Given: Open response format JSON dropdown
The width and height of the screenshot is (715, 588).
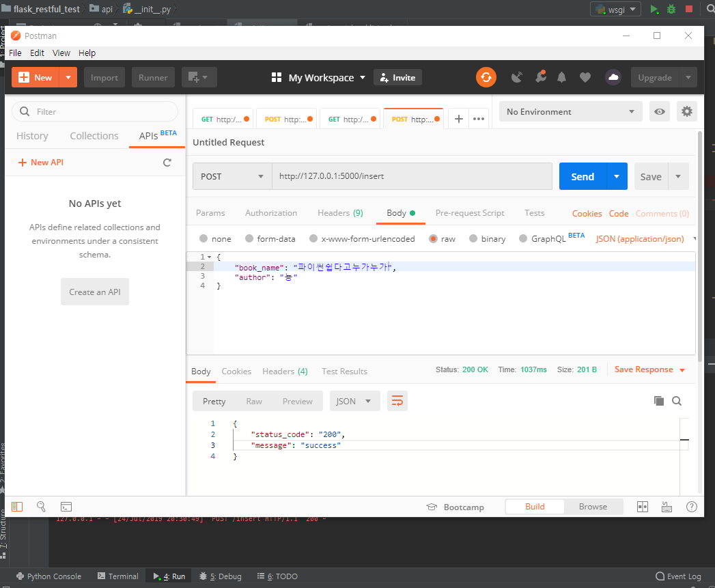Looking at the screenshot, I should (354, 401).
